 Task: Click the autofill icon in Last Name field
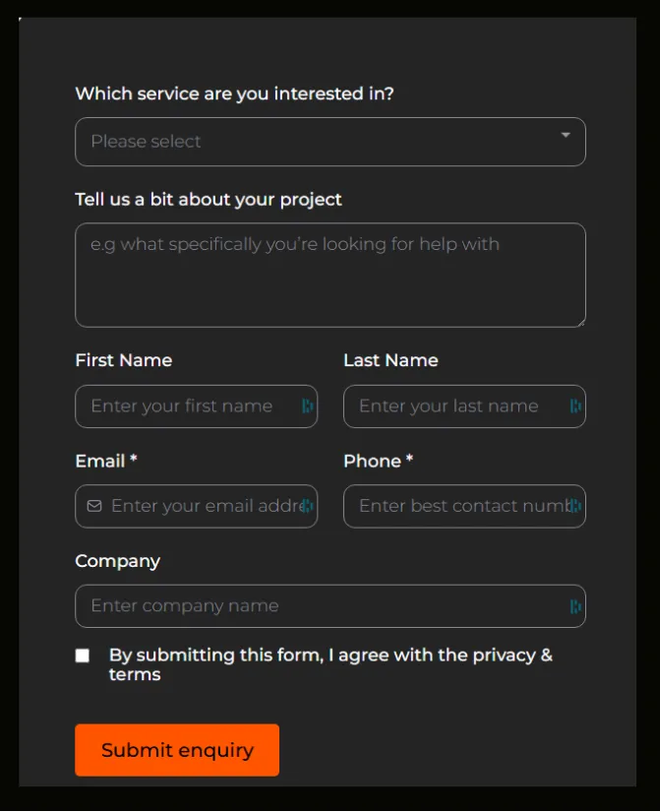tap(575, 406)
